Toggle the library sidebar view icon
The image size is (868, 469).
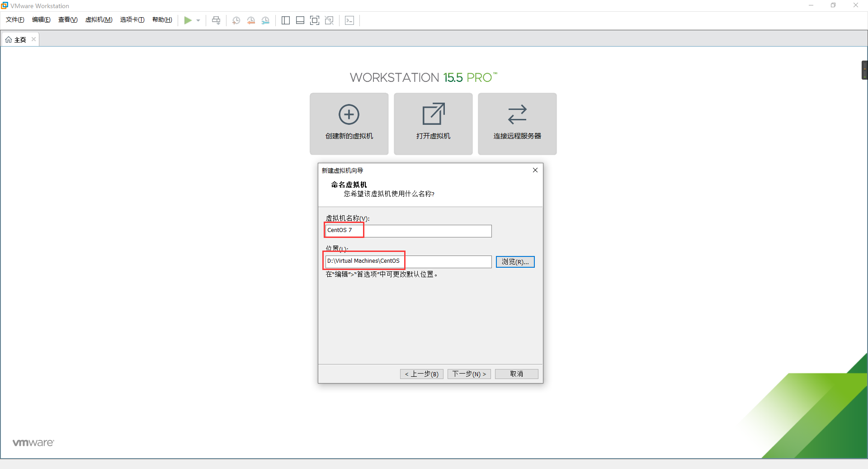tap(285, 20)
